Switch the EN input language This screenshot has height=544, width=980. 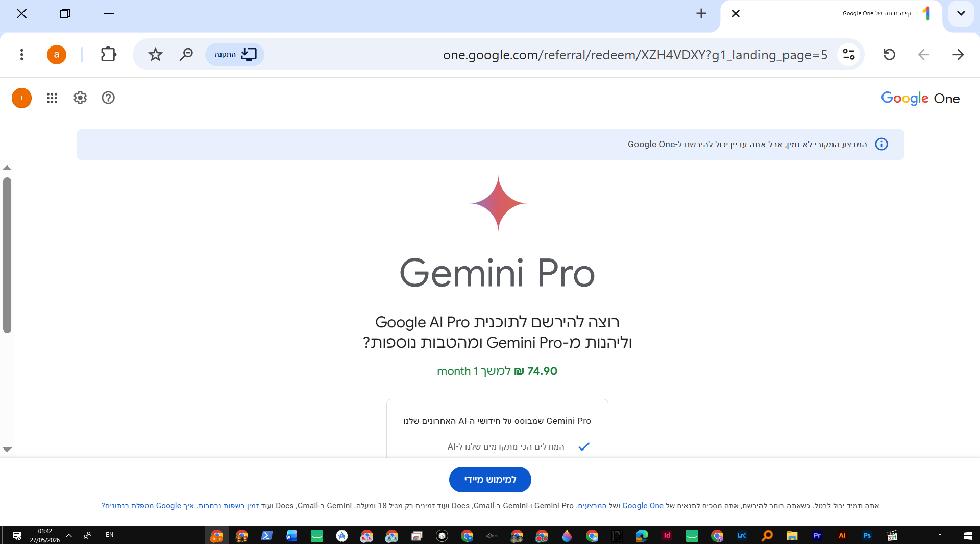(x=109, y=535)
